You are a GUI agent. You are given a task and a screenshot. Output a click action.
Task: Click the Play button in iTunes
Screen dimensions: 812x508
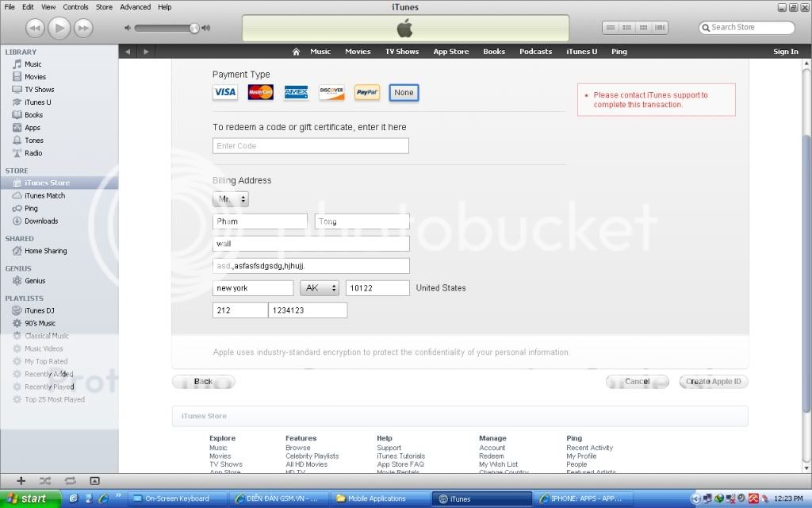click(59, 29)
